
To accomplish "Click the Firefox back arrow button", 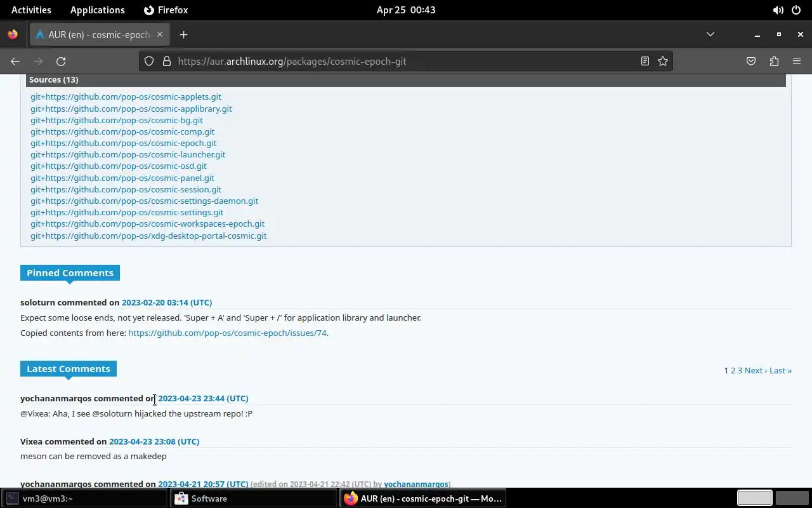I will click(x=15, y=61).
